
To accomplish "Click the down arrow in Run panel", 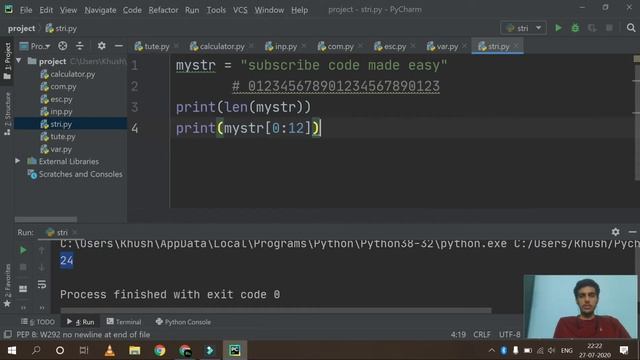I will 42,267.
